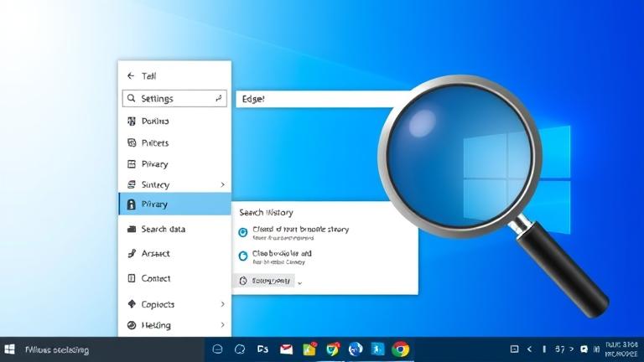Open the Contact menu item

174,278
